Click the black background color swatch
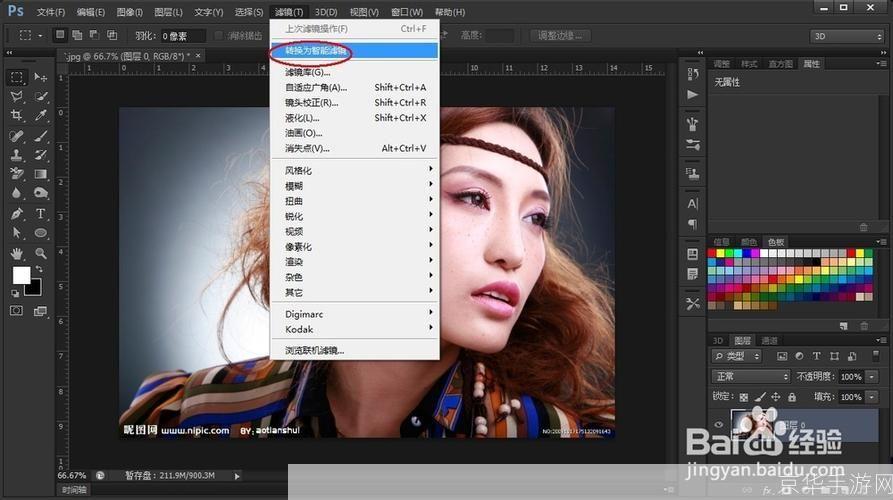Viewport: 893px width, 500px height. [x=34, y=288]
